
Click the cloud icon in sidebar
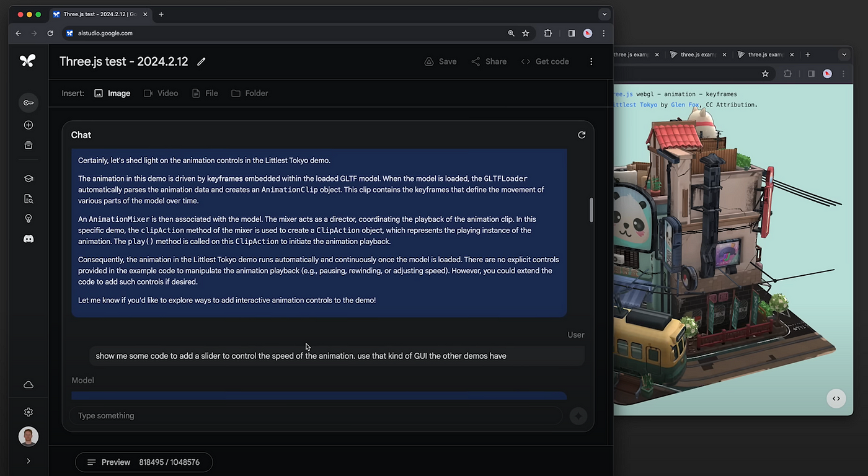pyautogui.click(x=29, y=385)
